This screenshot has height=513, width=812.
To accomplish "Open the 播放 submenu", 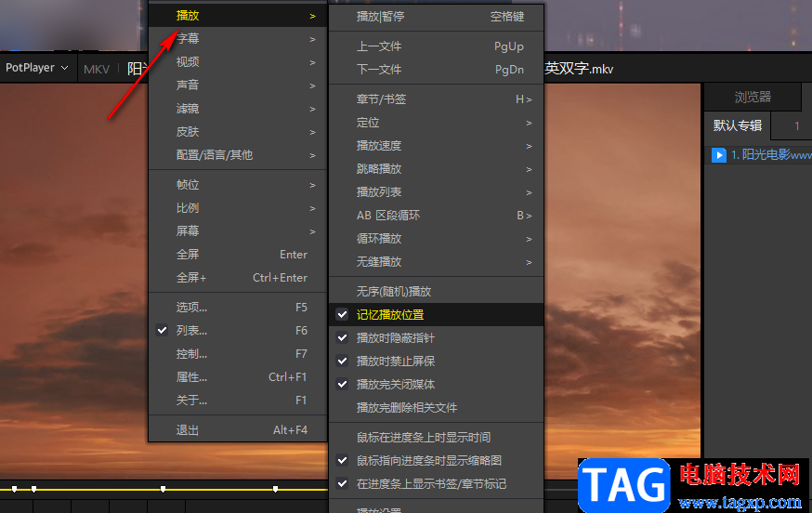I will pyautogui.click(x=238, y=16).
